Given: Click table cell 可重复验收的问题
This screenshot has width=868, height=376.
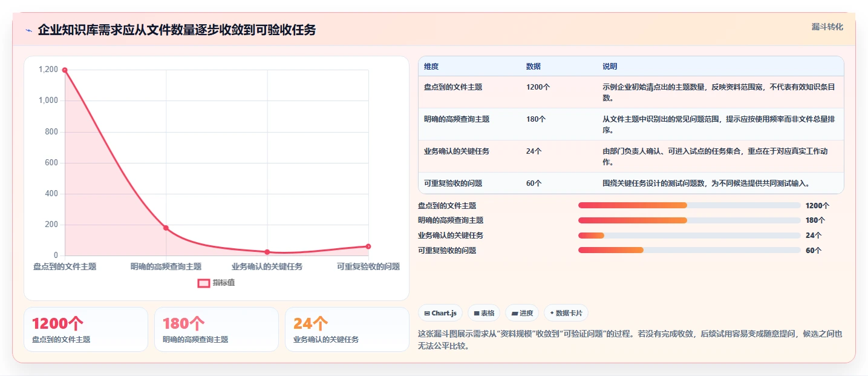Looking at the screenshot, I should point(453,183).
